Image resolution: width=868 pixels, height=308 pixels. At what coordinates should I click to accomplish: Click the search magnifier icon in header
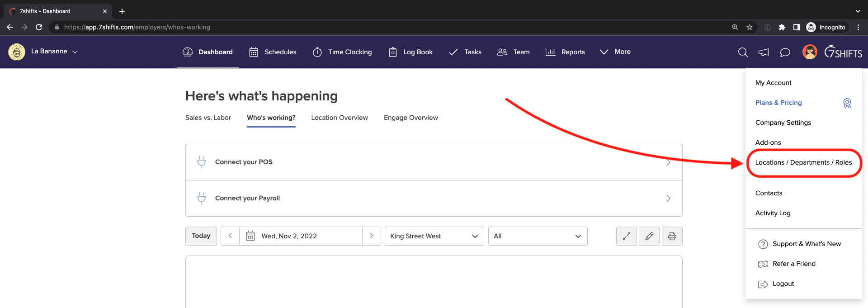coord(743,52)
